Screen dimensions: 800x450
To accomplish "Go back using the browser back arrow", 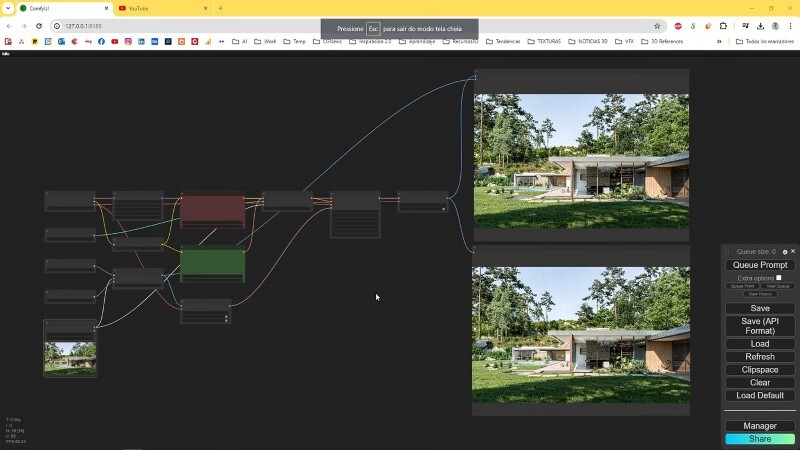I will pyautogui.click(x=9, y=25).
